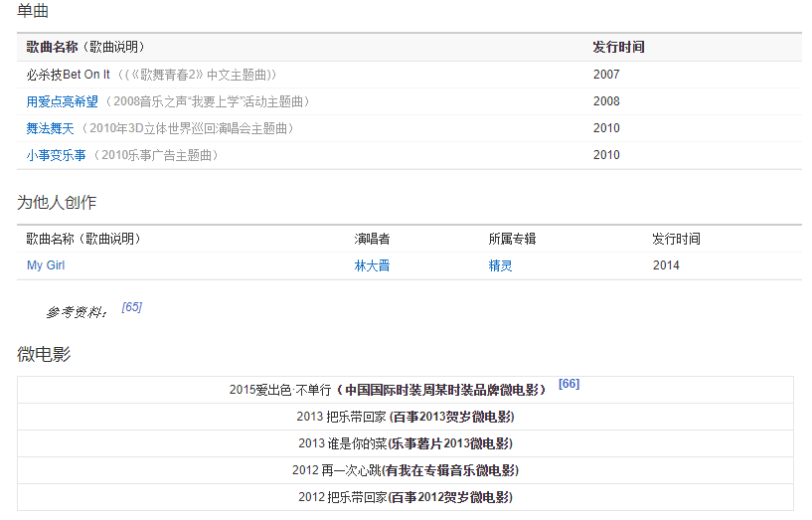Select the 2012 把乐带回家 micro-film row
The image size is (812, 520).
click(x=406, y=497)
